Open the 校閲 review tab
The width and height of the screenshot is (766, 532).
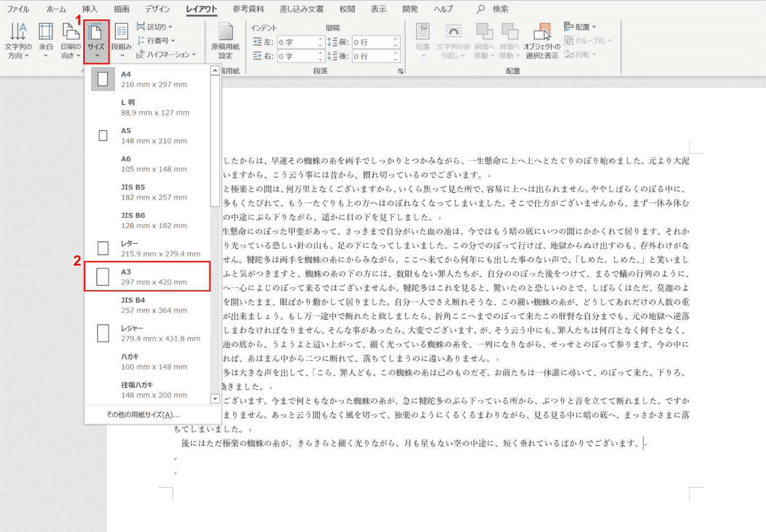pos(347,9)
